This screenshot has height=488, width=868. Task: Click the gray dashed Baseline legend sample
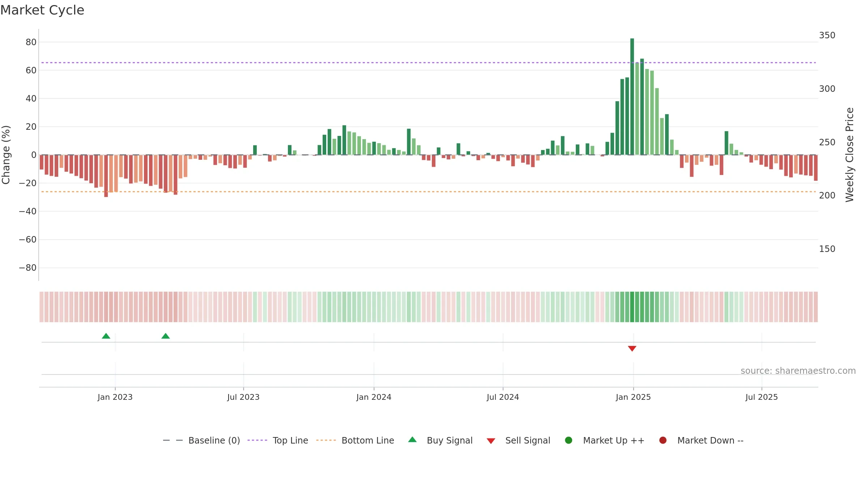coord(173,440)
